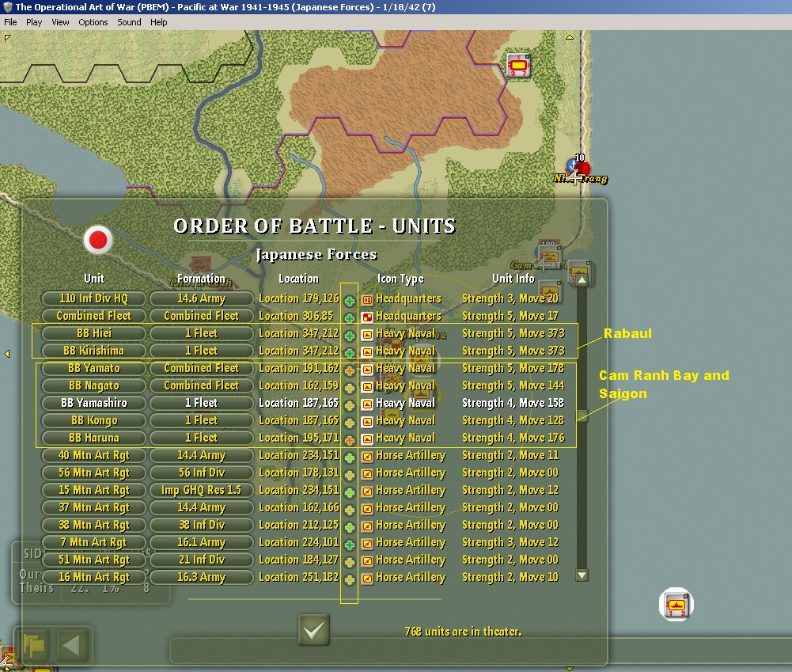Click the map scroll-up arrow at top edge
Viewport: 792px width, 672px height.
(x=569, y=37)
